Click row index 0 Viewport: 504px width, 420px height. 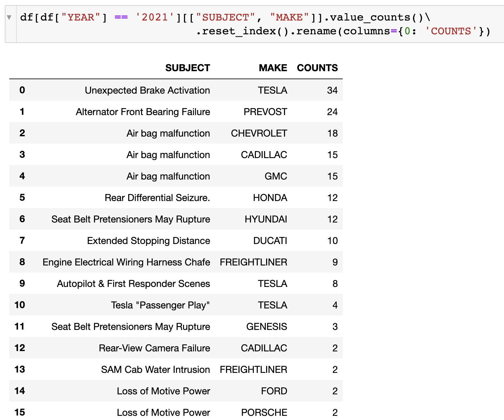coord(22,90)
